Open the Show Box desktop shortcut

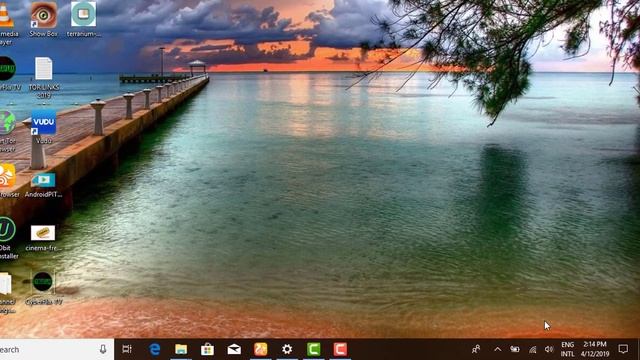(43, 18)
